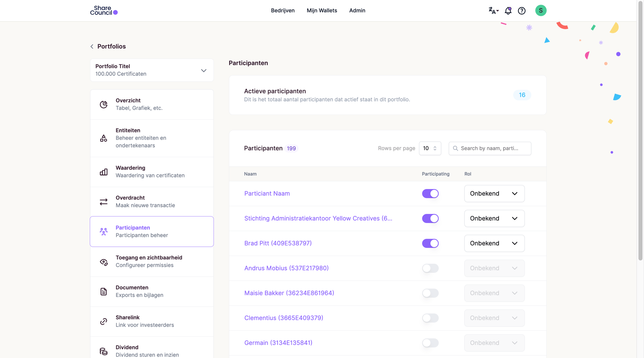Switch to Mijn Wallets
This screenshot has width=644, height=358.
coord(322,10)
